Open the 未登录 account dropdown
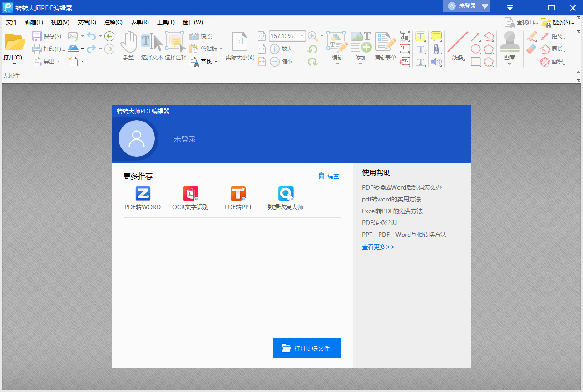This screenshot has height=392, width=583. click(466, 6)
